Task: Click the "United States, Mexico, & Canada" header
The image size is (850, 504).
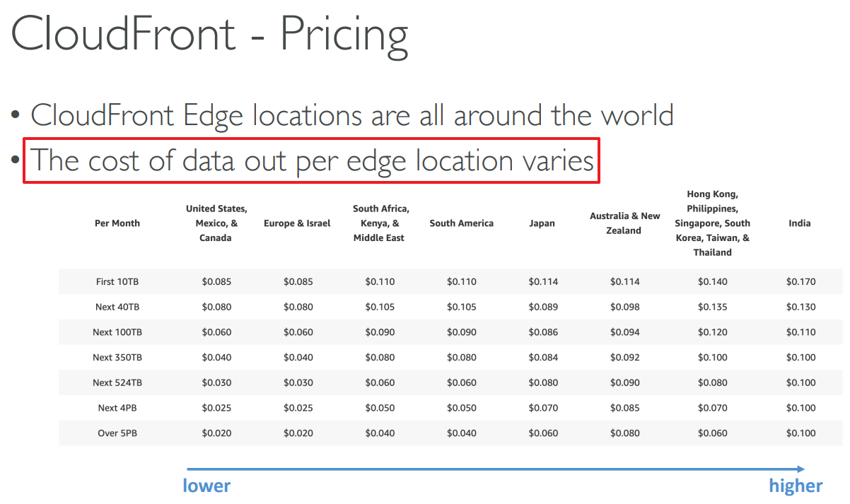Action: (216, 223)
